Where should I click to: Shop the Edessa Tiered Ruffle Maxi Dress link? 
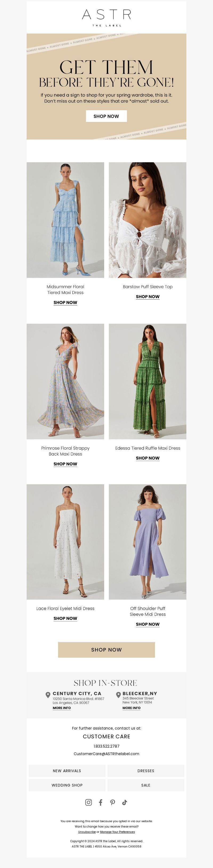148,458
